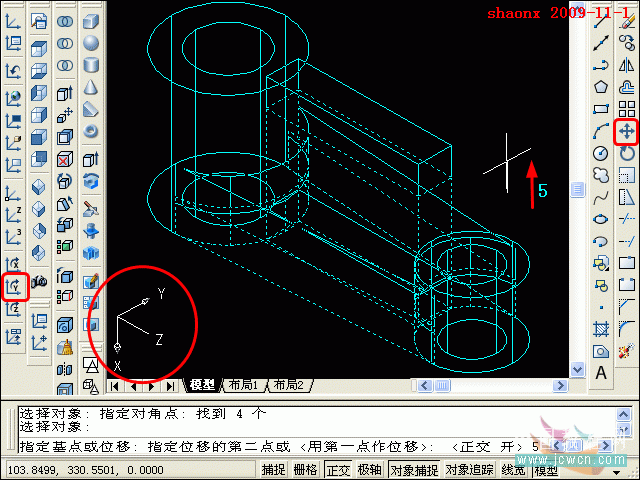640x480 pixels.
Task: Select the Rotate tool below Move
Action: point(627,153)
